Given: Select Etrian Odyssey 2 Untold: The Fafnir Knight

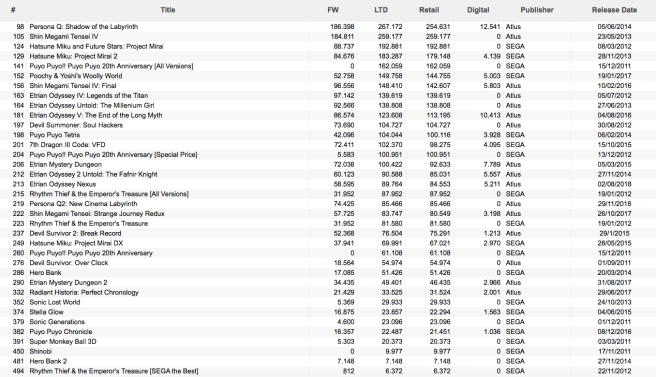Looking at the screenshot, I should coord(93,174).
